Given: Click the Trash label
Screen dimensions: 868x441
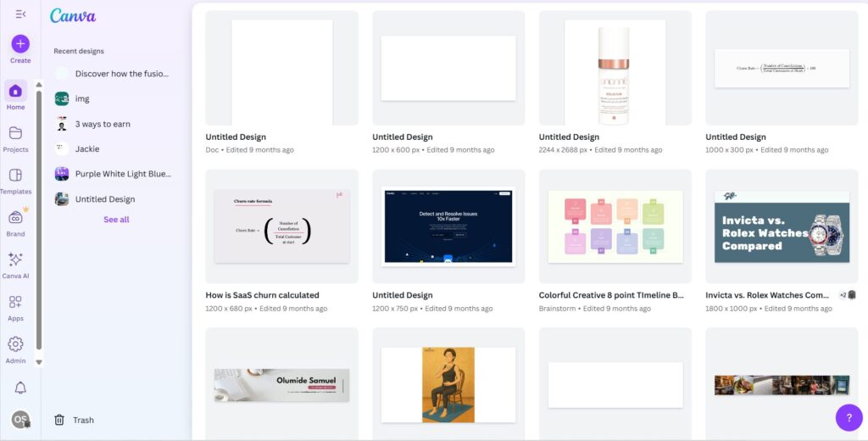Looking at the screenshot, I should coord(84,420).
